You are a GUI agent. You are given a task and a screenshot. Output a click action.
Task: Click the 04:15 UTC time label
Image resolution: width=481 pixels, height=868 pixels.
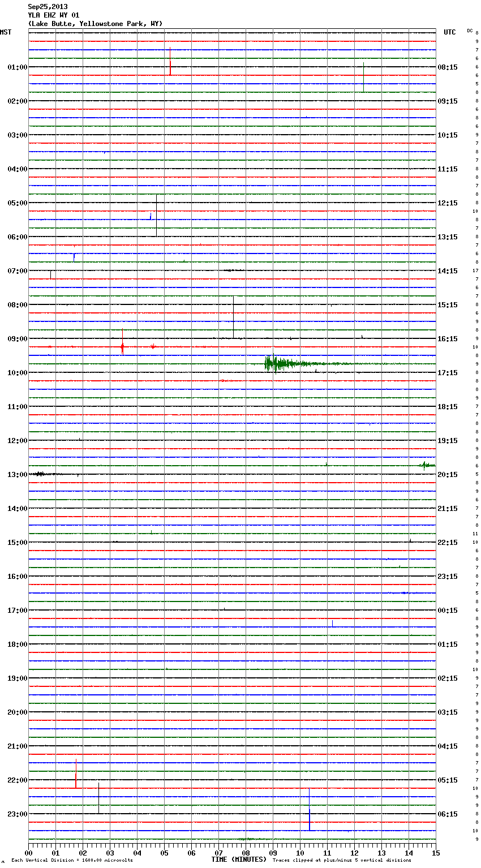click(x=448, y=746)
